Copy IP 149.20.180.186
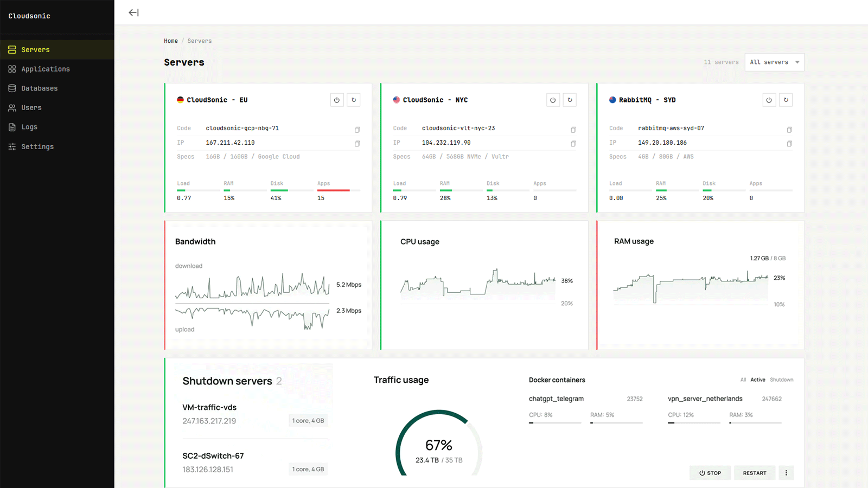 pos(789,144)
